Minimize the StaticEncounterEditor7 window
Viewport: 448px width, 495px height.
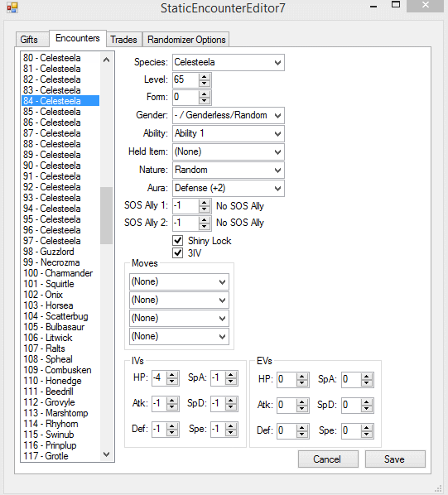(x=373, y=6)
